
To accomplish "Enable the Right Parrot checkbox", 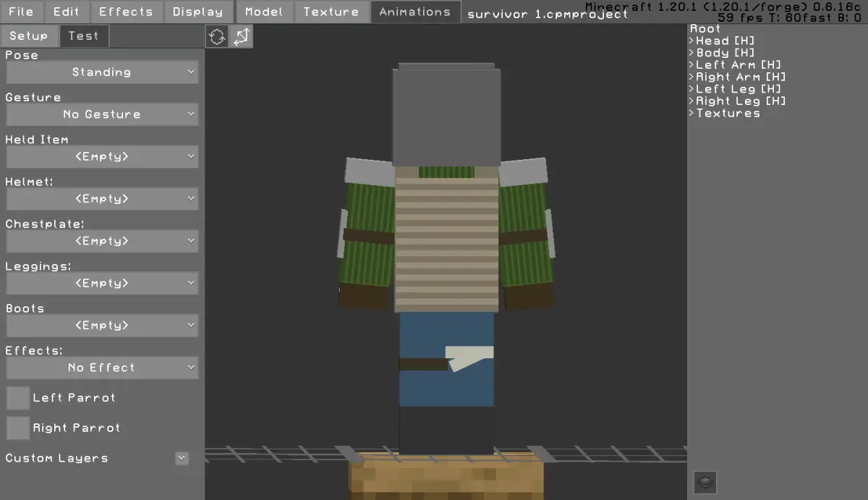I will point(18,428).
